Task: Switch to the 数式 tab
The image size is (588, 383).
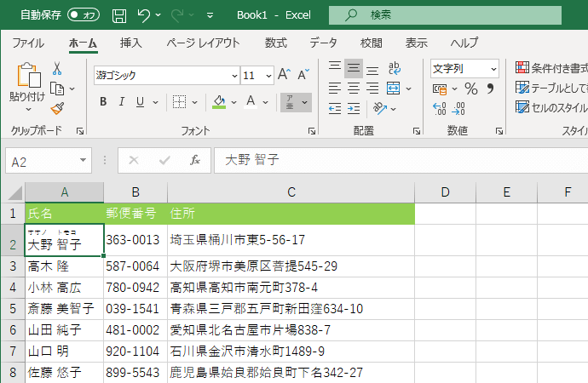Action: coord(276,43)
